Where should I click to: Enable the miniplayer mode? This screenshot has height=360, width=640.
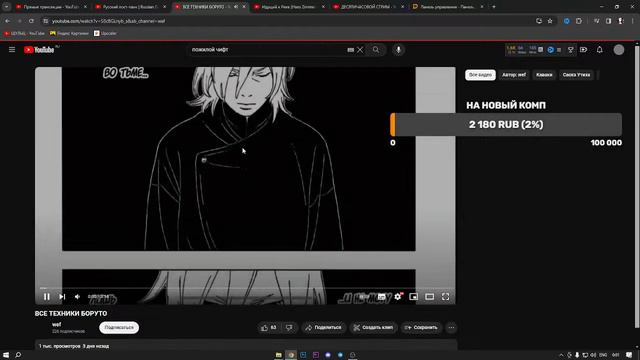413,297
